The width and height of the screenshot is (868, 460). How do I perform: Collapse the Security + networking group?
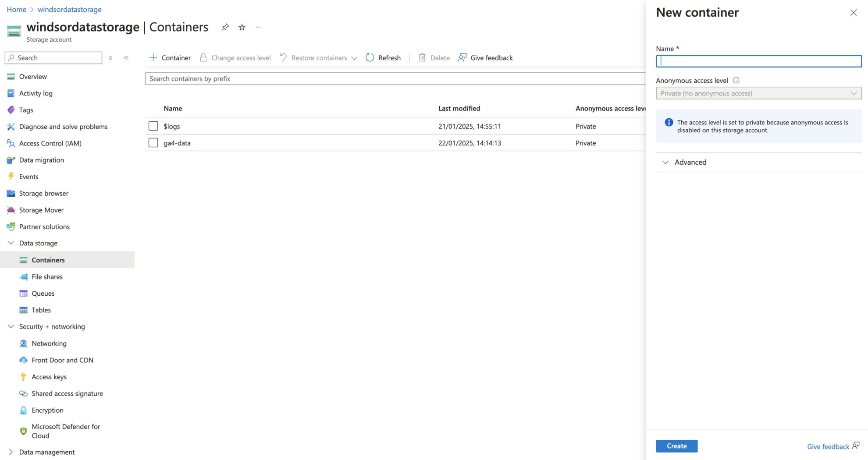point(11,326)
